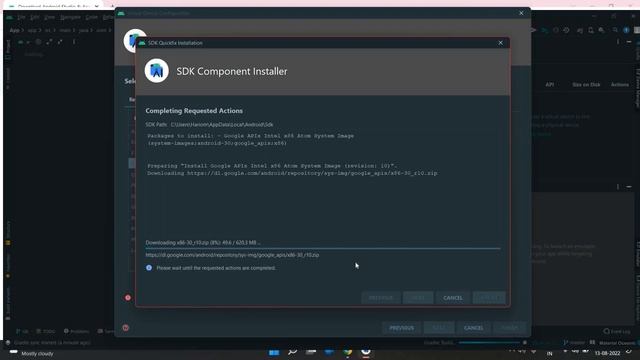The width and height of the screenshot is (640, 360).
Task: Open Android Studio from the taskbar
Action: point(366,352)
